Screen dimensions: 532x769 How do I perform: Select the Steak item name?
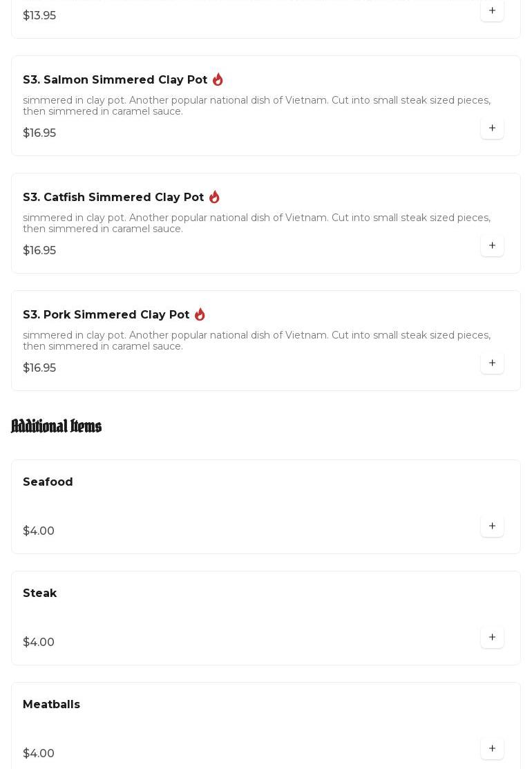tap(39, 593)
